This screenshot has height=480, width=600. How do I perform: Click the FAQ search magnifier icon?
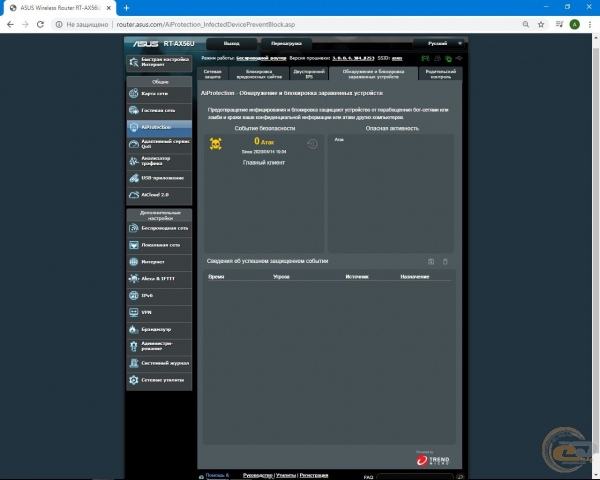(x=460, y=477)
